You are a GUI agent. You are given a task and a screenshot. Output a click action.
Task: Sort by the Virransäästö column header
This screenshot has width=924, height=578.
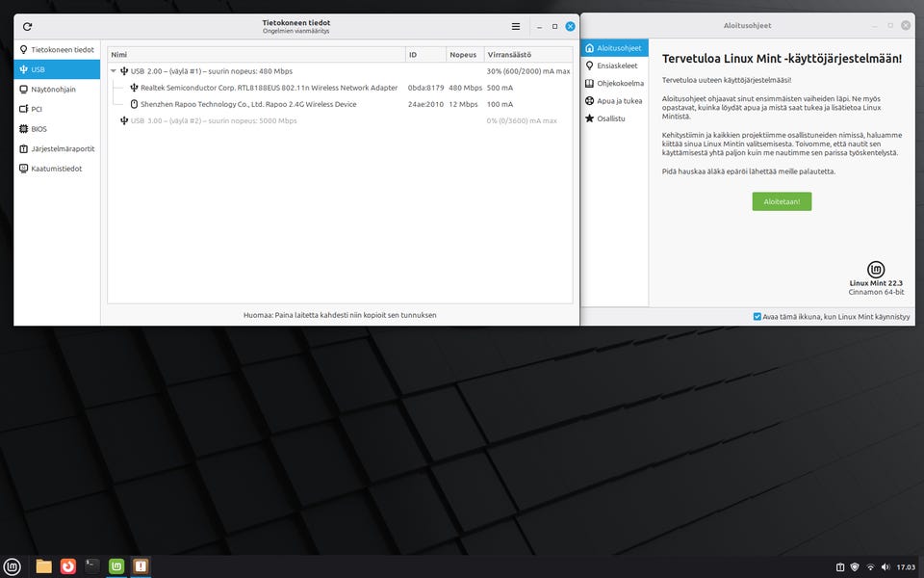coord(528,54)
